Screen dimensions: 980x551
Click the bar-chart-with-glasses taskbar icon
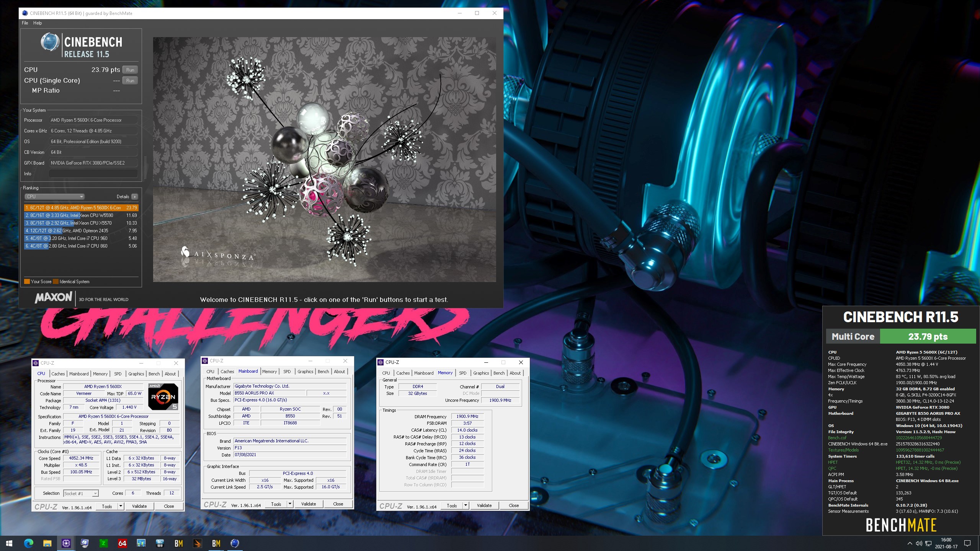tap(141, 543)
